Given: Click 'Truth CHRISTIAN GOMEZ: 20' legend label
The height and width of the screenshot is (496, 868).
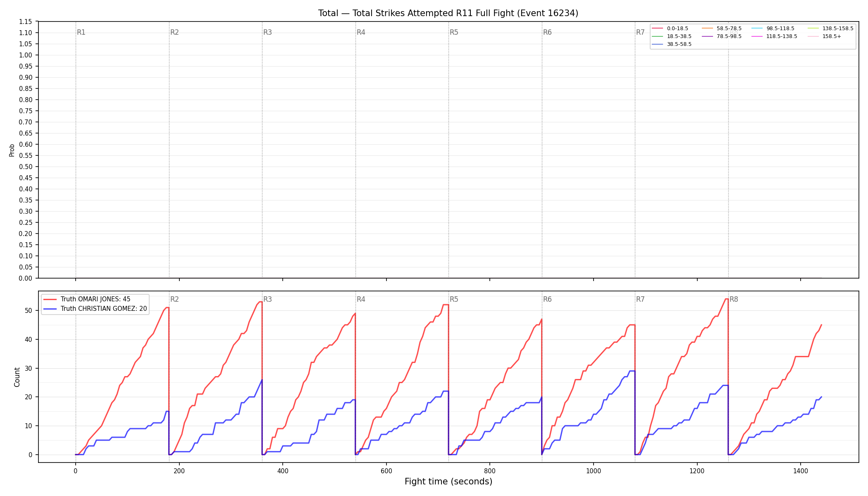Looking at the screenshot, I should [104, 309].
